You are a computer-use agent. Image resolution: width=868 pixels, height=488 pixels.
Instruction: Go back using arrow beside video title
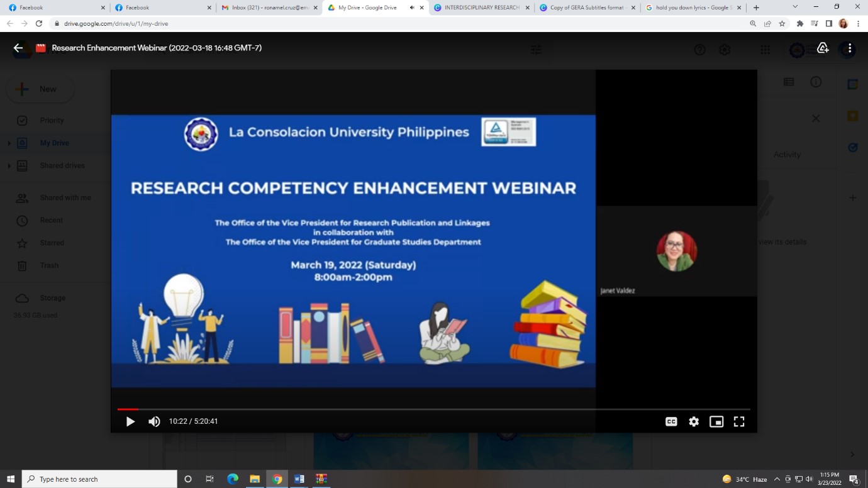(18, 48)
